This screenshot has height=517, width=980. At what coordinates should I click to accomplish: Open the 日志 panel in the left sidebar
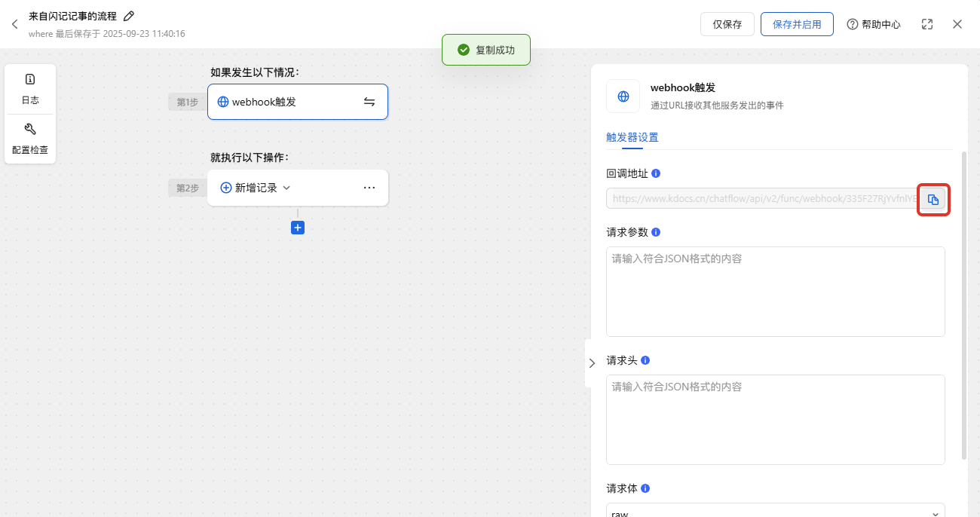(30, 88)
